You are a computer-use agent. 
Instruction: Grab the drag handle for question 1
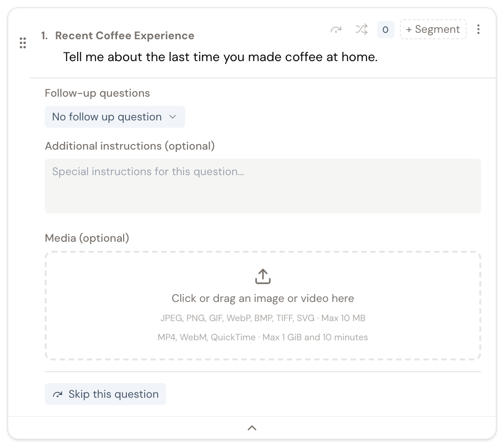click(22, 43)
